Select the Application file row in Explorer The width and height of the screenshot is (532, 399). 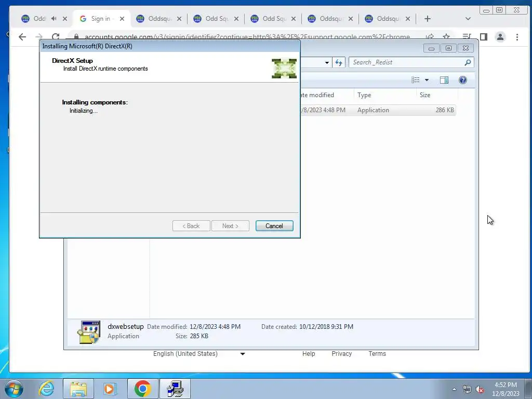click(x=378, y=110)
